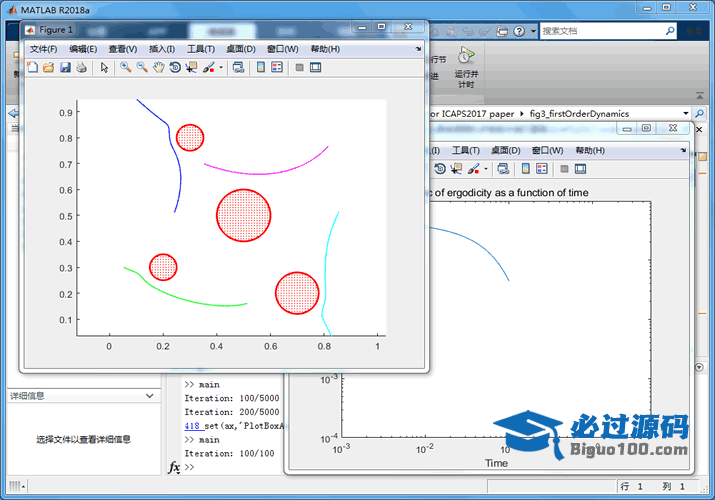This screenshot has width=715, height=500.
Task: Open 桌面(D) menu in the second figure
Action: [506, 150]
